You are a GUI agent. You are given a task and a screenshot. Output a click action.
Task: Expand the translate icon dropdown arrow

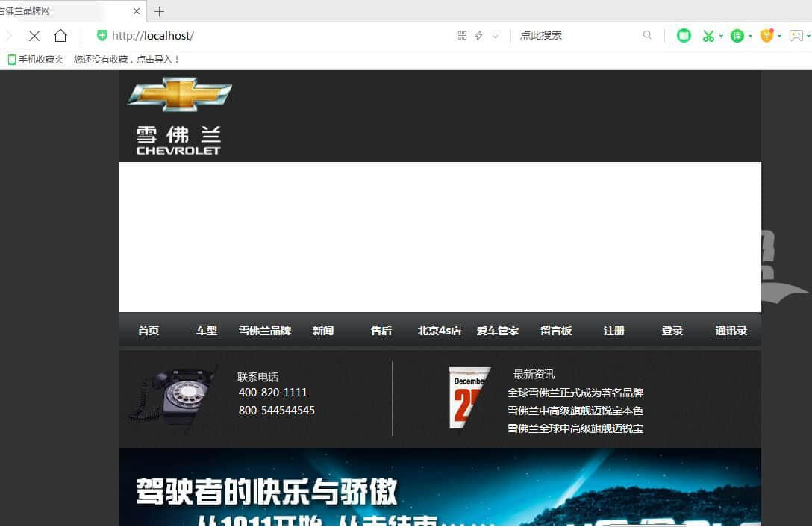[750, 36]
